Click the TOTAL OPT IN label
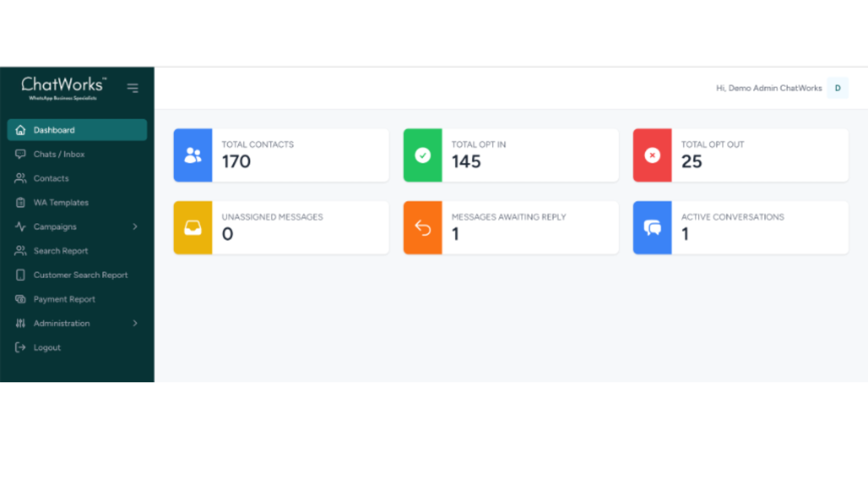Screen dimensions: 868x488 [x=479, y=145]
